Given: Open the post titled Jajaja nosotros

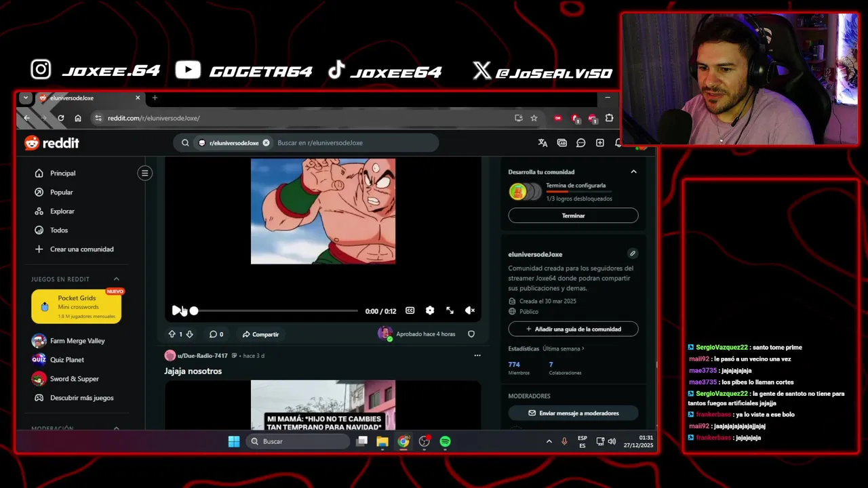Looking at the screenshot, I should tap(193, 371).
